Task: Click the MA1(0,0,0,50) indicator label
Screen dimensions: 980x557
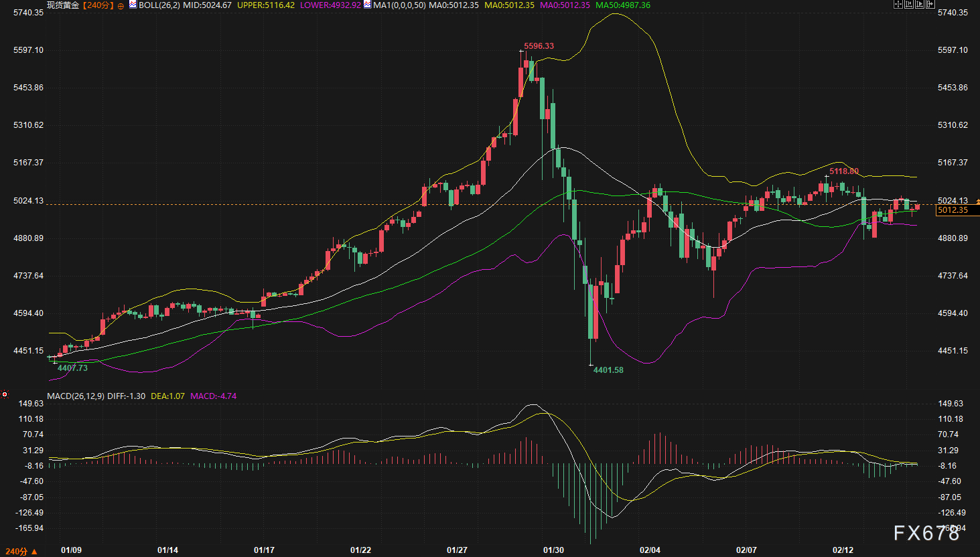Action: 399,5
